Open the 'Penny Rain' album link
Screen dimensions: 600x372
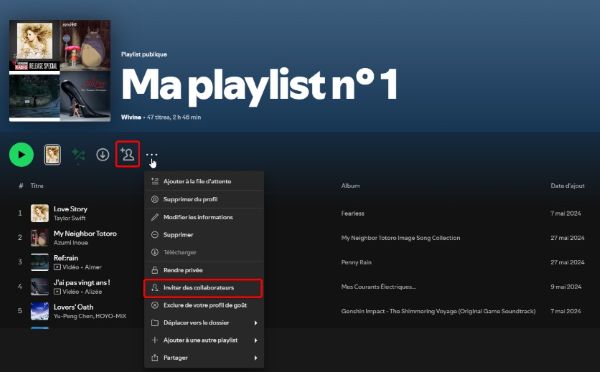click(x=357, y=263)
